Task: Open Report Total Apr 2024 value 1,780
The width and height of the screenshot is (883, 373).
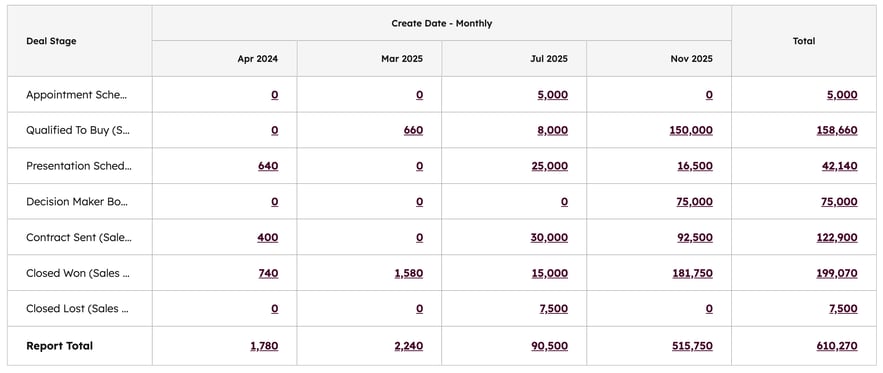Action: (265, 346)
